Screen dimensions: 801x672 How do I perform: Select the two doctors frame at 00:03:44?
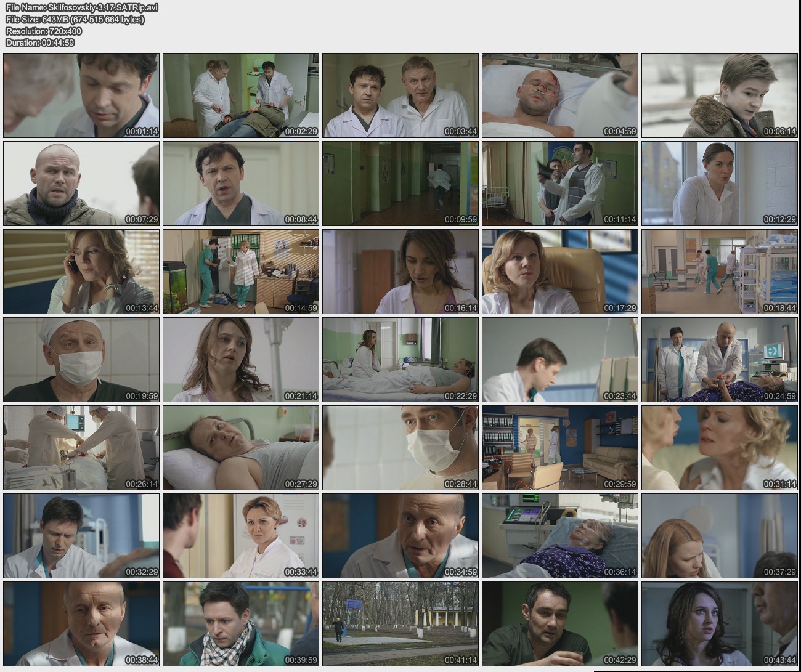point(400,95)
